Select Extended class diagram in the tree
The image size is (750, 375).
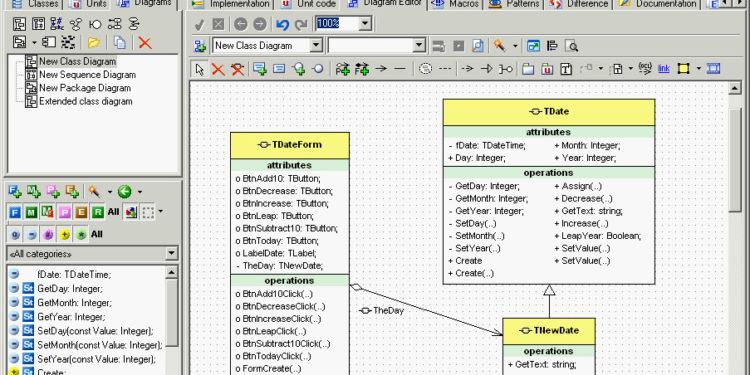86,101
